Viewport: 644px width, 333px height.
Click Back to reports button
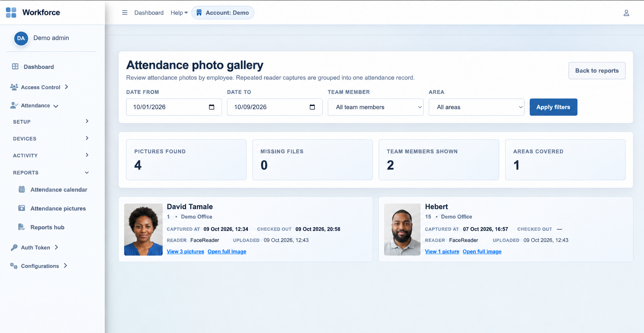point(597,71)
